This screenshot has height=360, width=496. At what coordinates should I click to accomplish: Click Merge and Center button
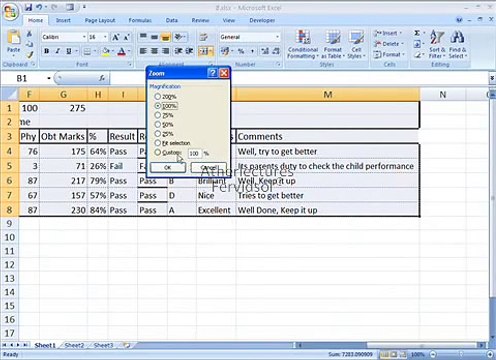(x=204, y=51)
